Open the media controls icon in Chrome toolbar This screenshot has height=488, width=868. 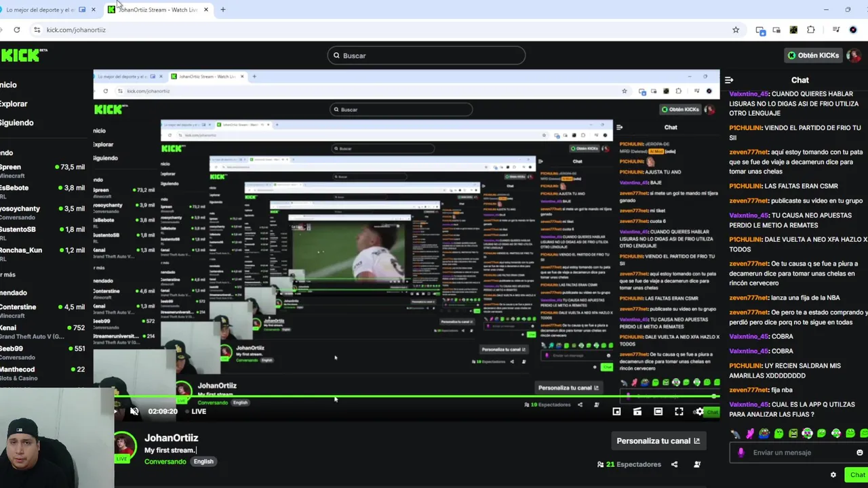pos(836,30)
